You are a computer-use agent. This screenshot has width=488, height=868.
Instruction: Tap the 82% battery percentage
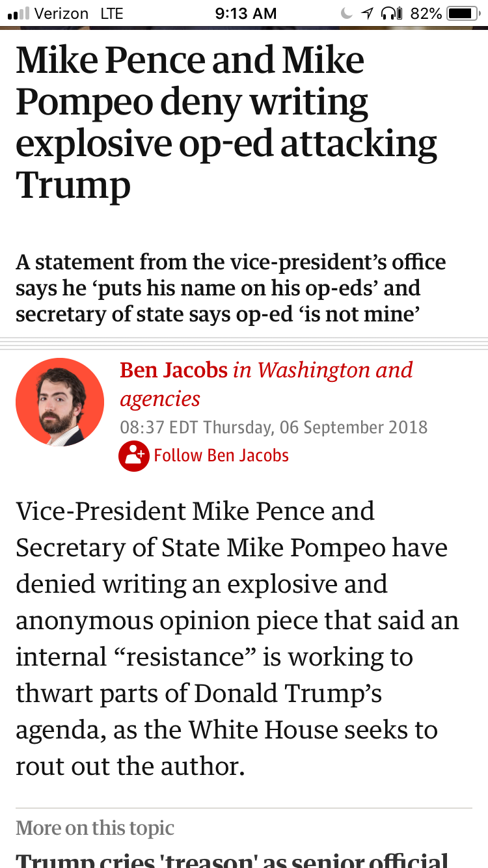[x=427, y=13]
